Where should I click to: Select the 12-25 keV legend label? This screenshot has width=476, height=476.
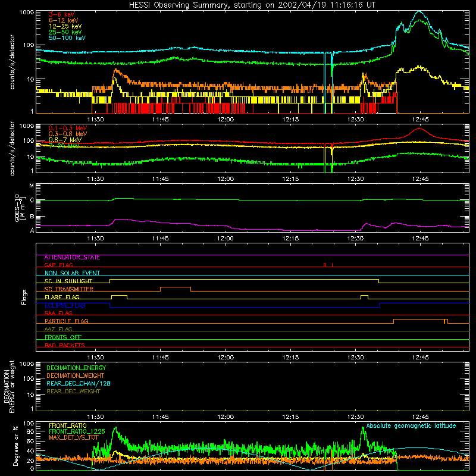point(65,26)
